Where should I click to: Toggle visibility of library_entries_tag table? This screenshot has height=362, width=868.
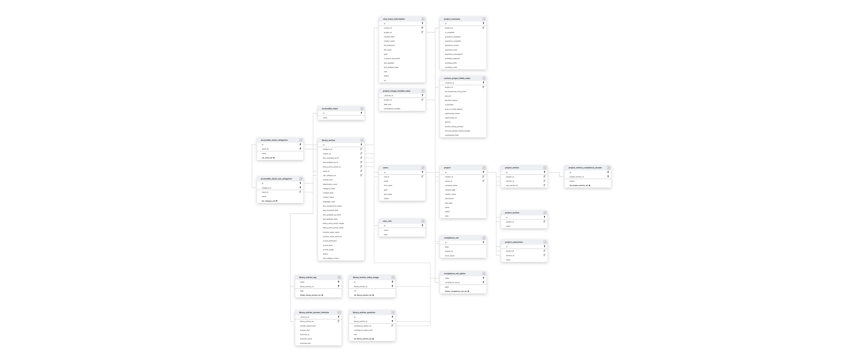pos(340,277)
